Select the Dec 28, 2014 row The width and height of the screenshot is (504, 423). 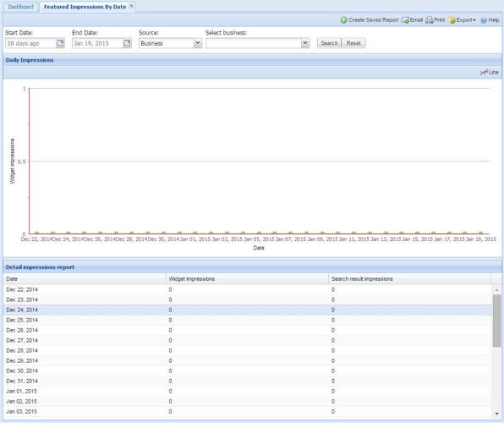point(248,350)
